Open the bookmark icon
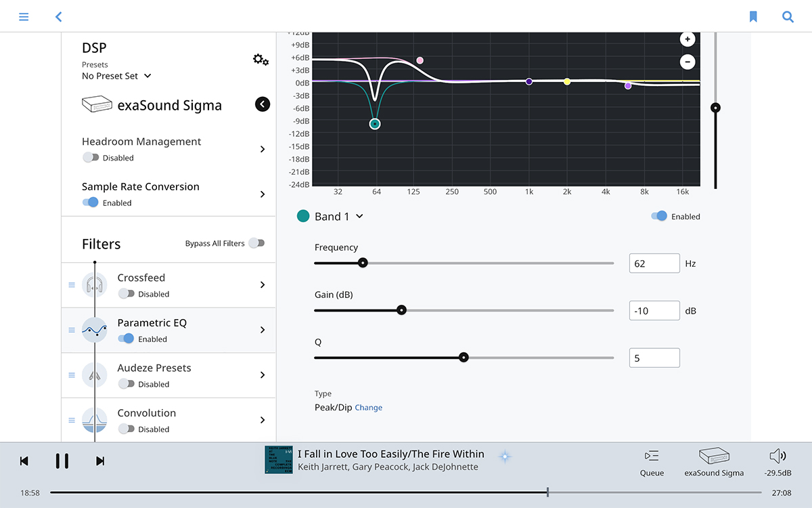 click(753, 17)
